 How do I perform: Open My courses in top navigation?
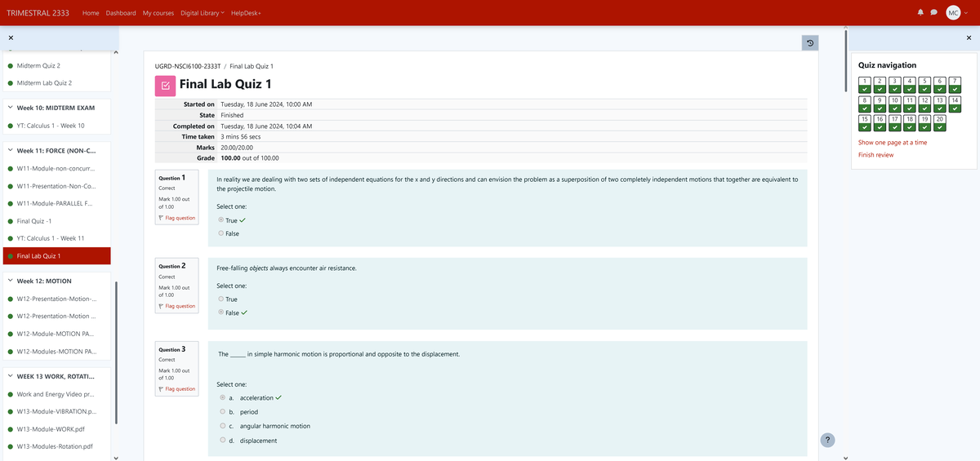[x=158, y=13]
